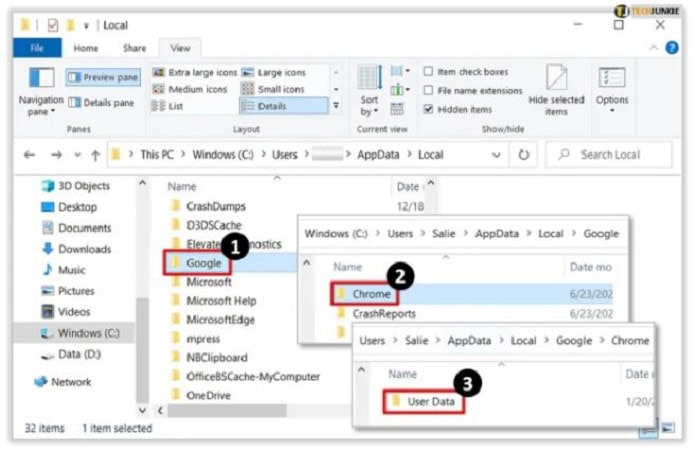
Task: Click Size all columns to fit icon
Action: tap(397, 109)
